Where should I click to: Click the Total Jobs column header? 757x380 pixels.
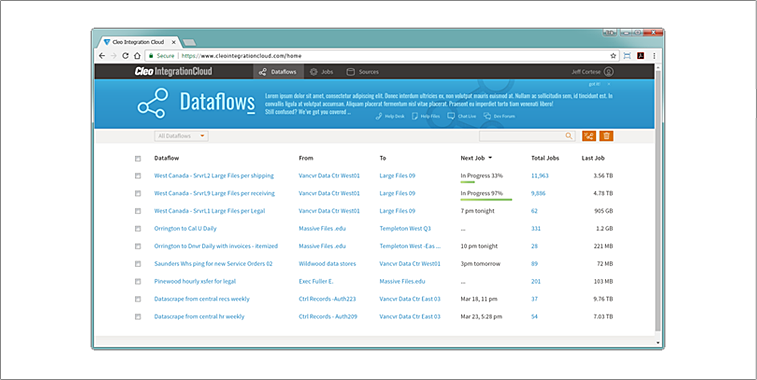point(545,158)
